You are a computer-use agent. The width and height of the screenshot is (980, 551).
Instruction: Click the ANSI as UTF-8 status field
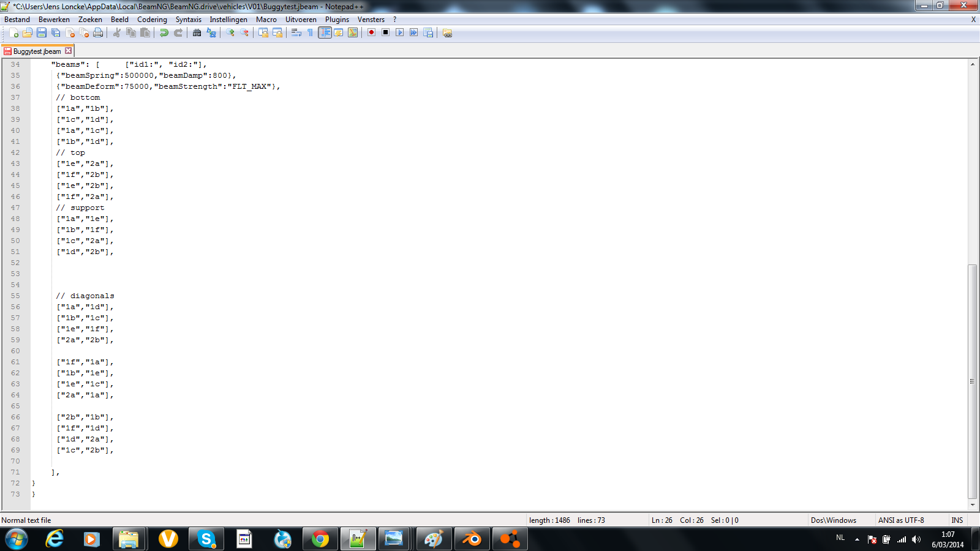pos(901,520)
